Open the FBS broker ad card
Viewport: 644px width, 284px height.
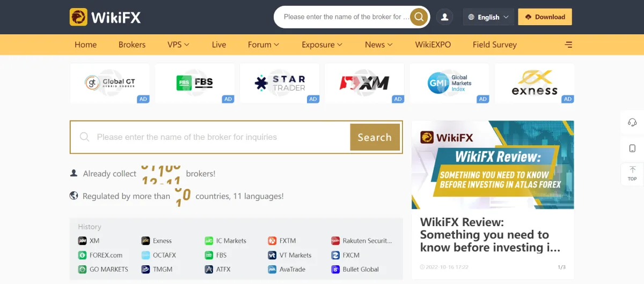click(195, 83)
